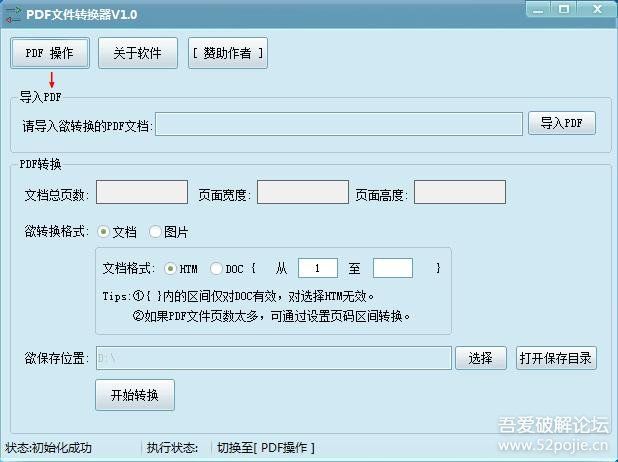This screenshot has height=462, width=618.
Task: Open the PDF 操作 tab button
Action: (50, 53)
